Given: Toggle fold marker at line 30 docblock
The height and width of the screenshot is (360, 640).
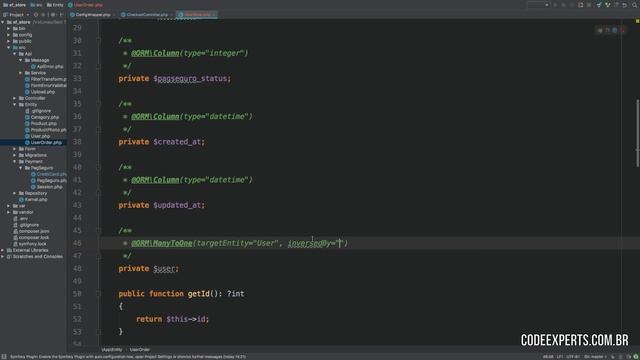Looking at the screenshot, I should [x=98, y=40].
